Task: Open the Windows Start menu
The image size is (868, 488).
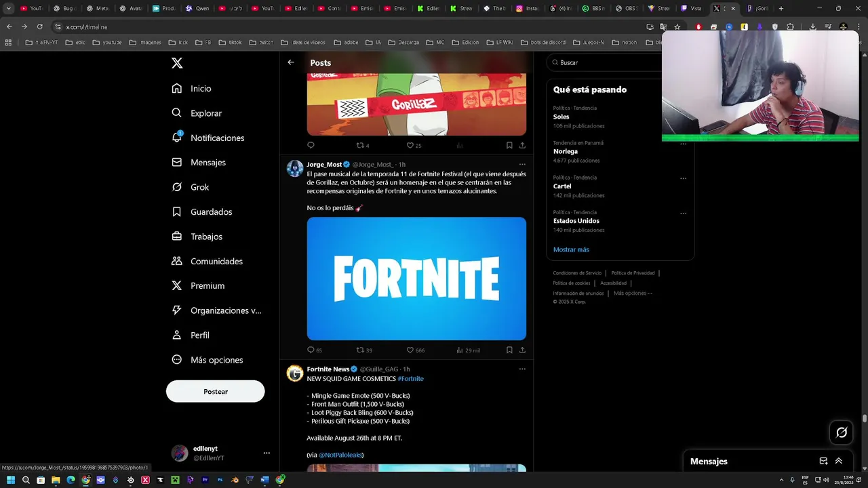Action: click(x=11, y=480)
